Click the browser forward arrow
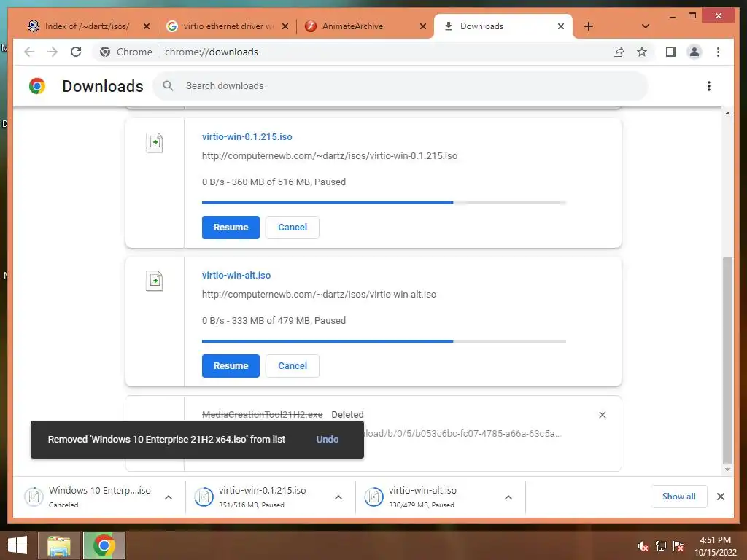Screen dimensions: 747x560 [53, 52]
